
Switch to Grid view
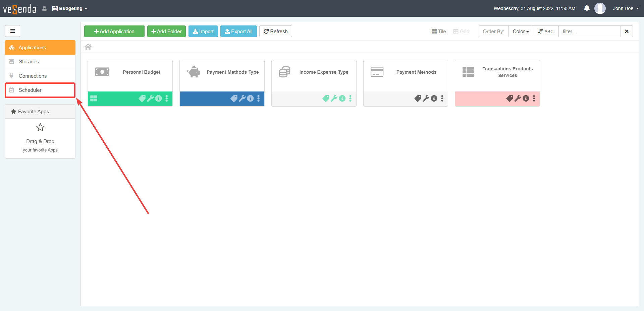click(461, 32)
